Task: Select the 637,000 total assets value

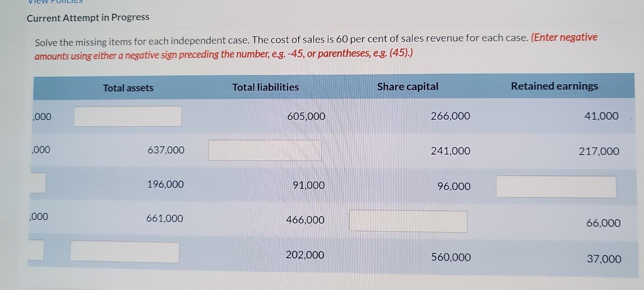Action: click(166, 150)
